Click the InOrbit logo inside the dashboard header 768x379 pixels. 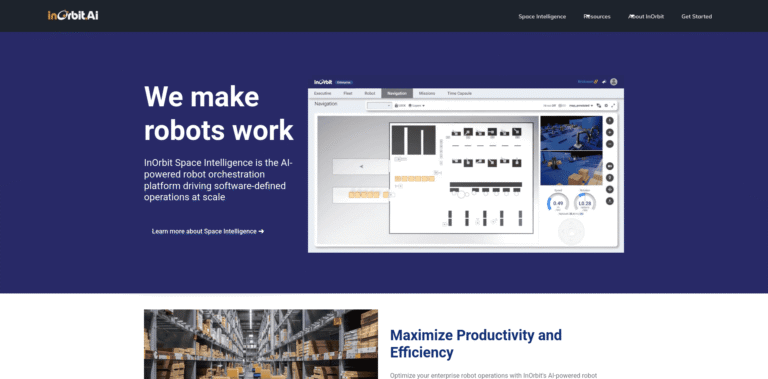[323, 82]
